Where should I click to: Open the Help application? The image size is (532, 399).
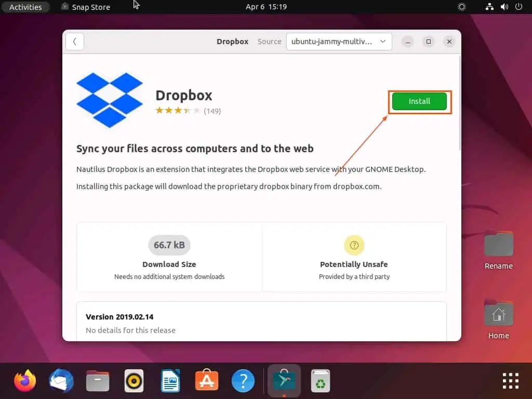(243, 381)
